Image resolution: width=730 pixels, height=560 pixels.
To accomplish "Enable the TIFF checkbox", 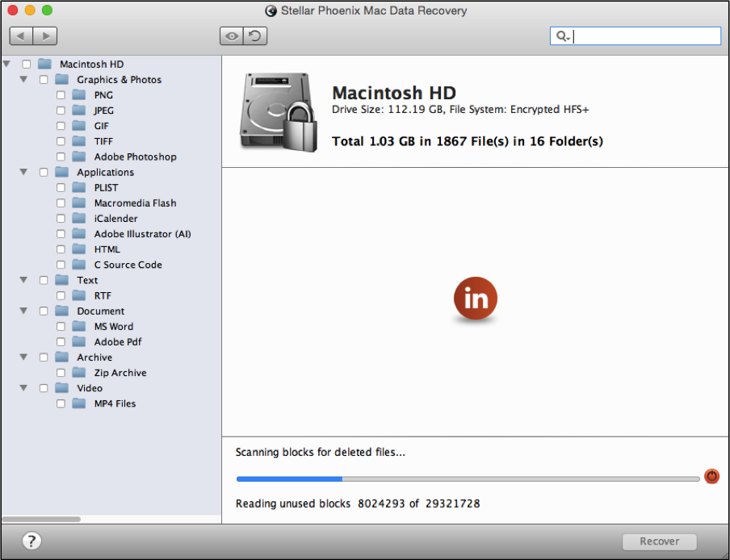I will [x=61, y=141].
